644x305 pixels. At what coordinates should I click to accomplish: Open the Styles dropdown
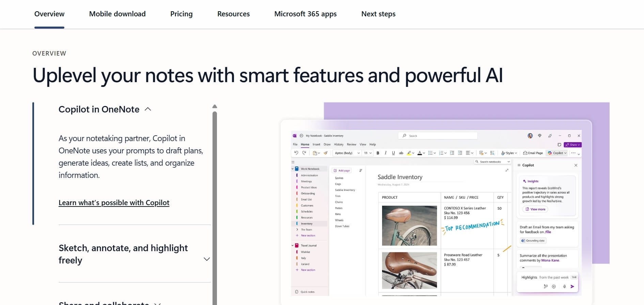click(509, 153)
